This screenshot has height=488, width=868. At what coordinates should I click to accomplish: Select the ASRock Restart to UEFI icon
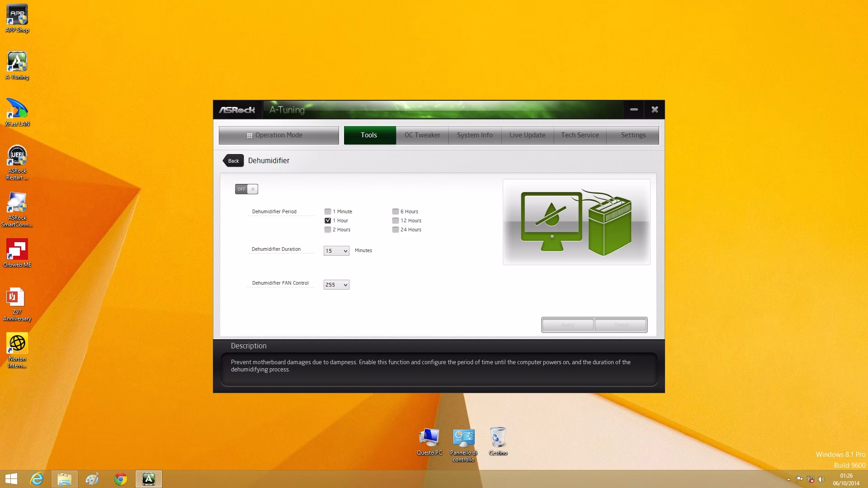(x=17, y=163)
